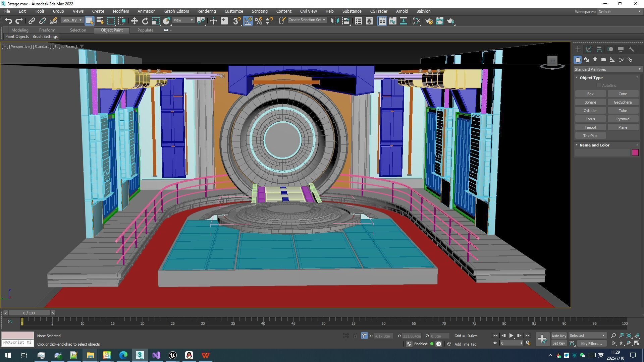Toggle the Spinner Snap button
Image resolution: width=644 pixels, height=362 pixels.
coord(269,21)
